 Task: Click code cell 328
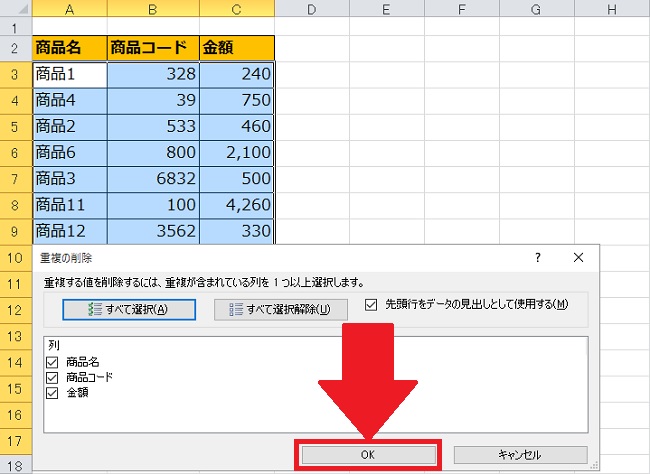153,75
